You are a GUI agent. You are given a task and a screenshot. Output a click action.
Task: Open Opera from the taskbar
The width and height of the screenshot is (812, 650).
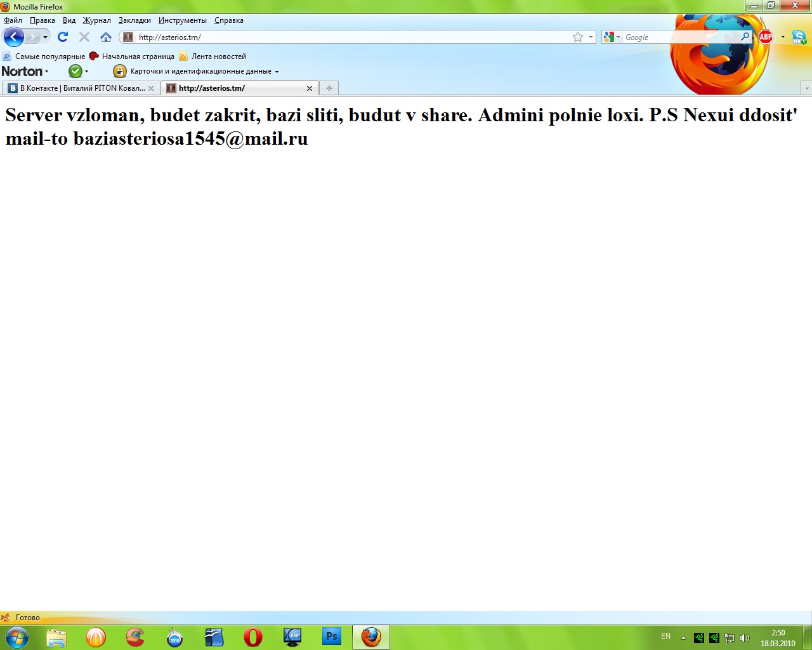252,637
